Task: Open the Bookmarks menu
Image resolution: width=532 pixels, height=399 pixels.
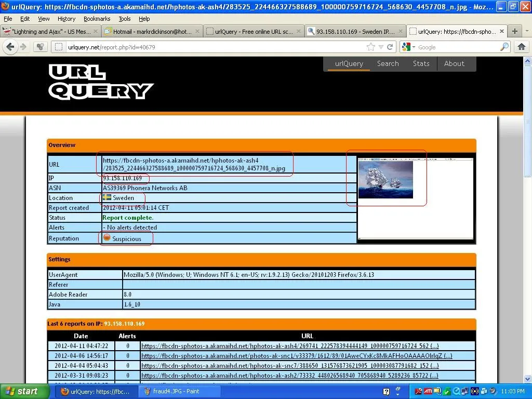Action: click(x=97, y=19)
